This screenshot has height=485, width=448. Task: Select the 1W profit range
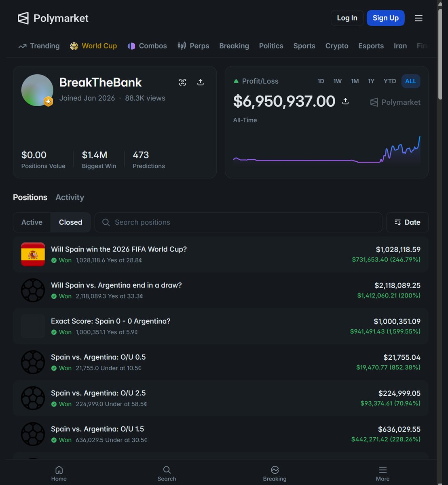pos(338,81)
